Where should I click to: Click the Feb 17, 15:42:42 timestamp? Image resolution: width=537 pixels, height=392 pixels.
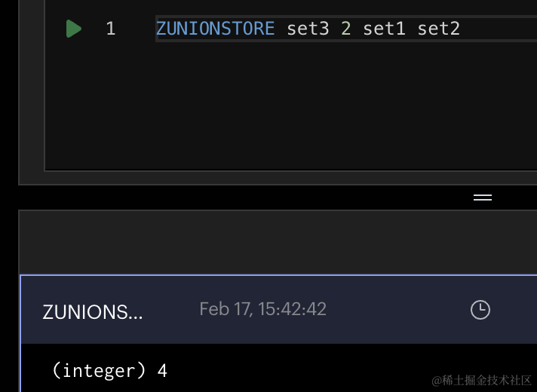262,309
